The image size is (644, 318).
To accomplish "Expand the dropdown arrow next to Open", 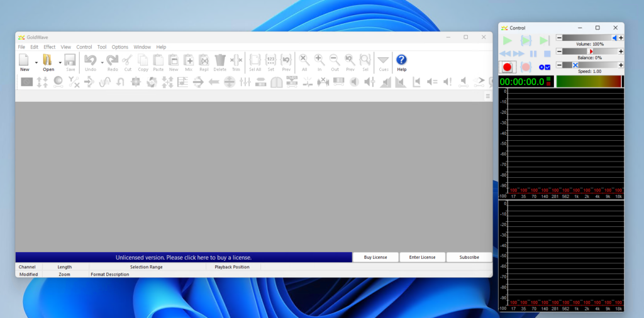I will [60, 62].
